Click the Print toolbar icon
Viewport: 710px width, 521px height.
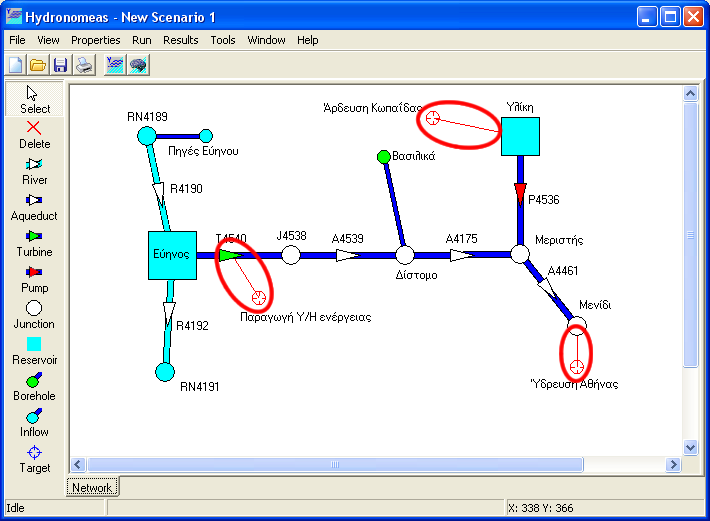(84, 65)
